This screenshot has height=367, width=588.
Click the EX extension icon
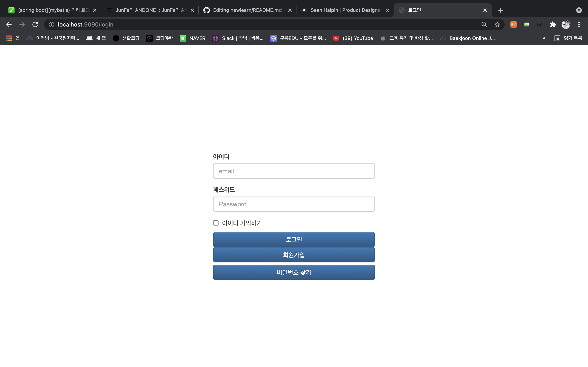click(513, 24)
